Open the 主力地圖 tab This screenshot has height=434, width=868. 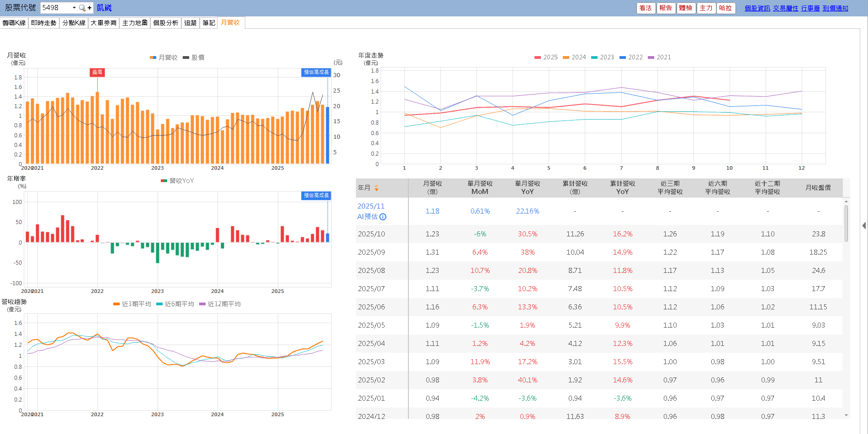tap(135, 23)
